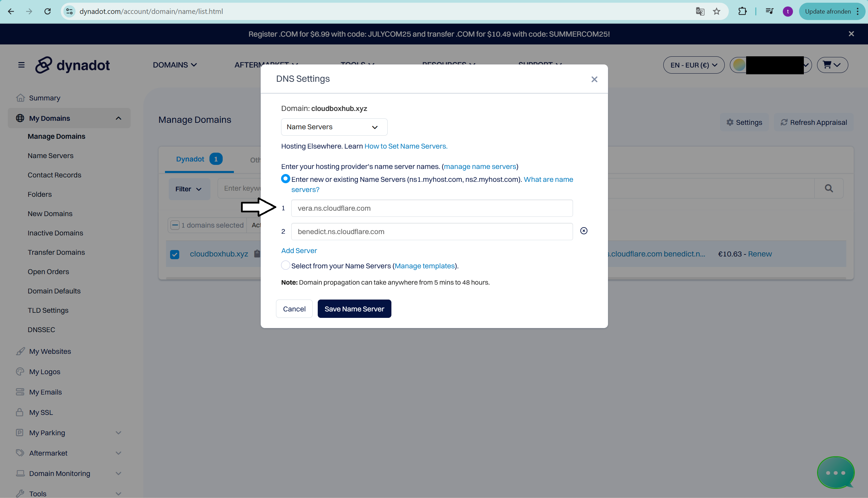Screen dimensions: 868x498
Task: Open site information icon in address bar
Action: coord(70,11)
